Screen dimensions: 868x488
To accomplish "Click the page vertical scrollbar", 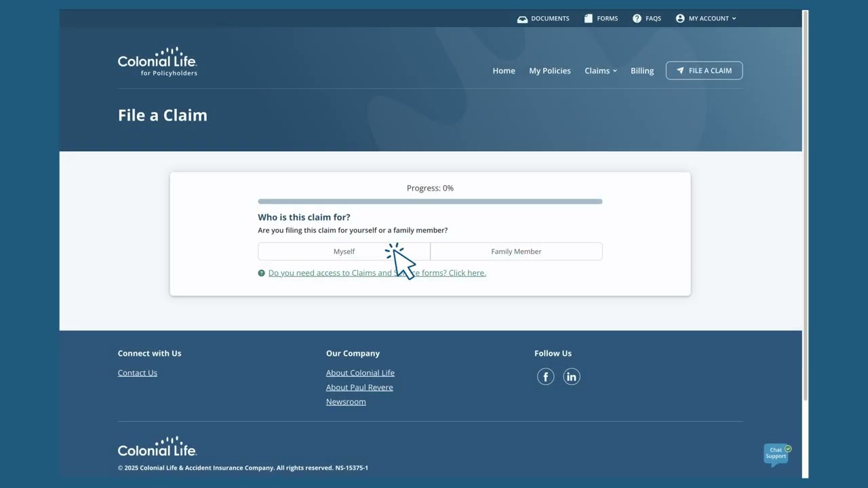I will [805, 205].
